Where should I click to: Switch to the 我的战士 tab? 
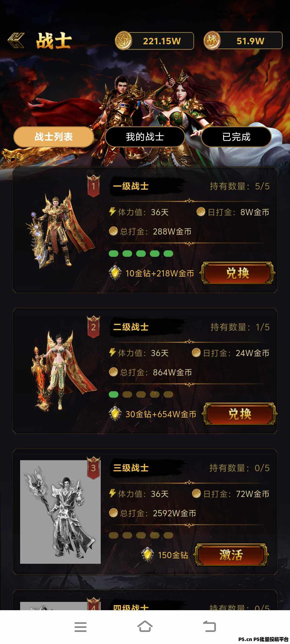[145, 137]
